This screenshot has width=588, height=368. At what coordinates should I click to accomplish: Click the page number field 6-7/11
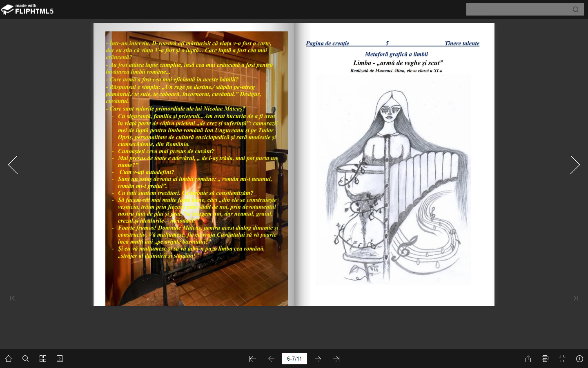pos(294,359)
